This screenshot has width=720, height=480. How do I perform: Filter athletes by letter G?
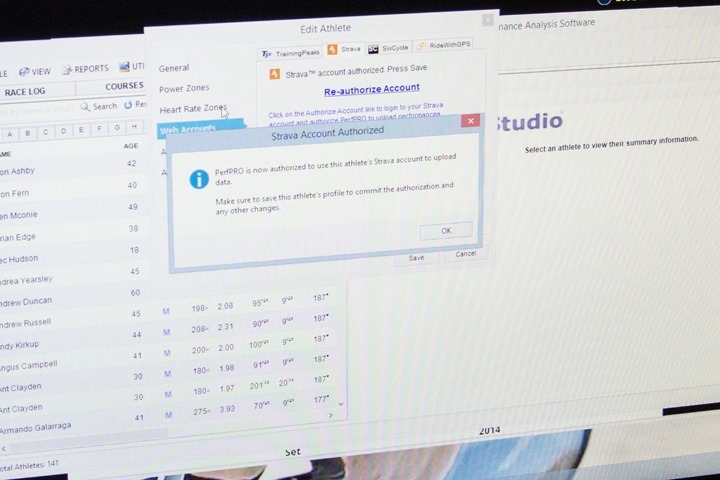pos(117,127)
